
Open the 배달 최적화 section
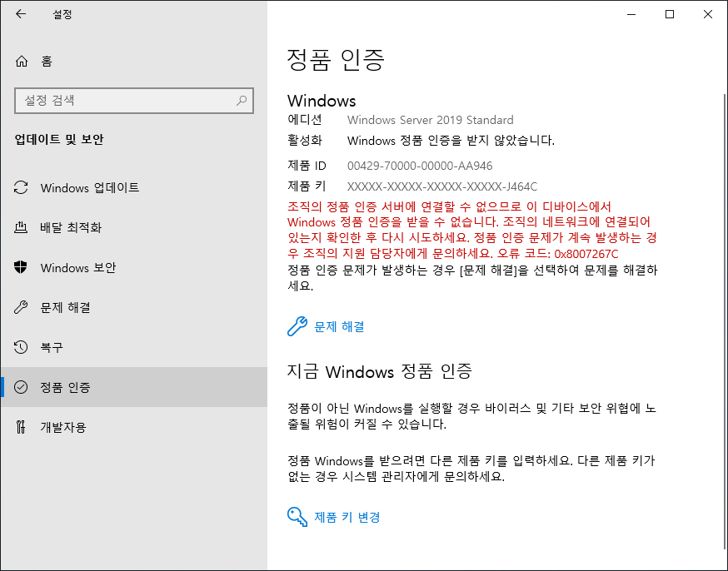(x=134, y=227)
